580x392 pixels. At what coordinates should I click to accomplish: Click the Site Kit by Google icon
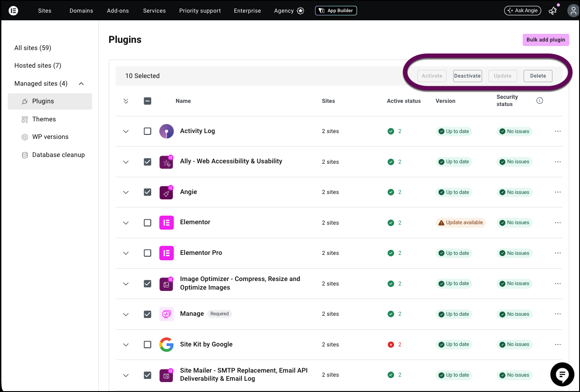(x=167, y=345)
